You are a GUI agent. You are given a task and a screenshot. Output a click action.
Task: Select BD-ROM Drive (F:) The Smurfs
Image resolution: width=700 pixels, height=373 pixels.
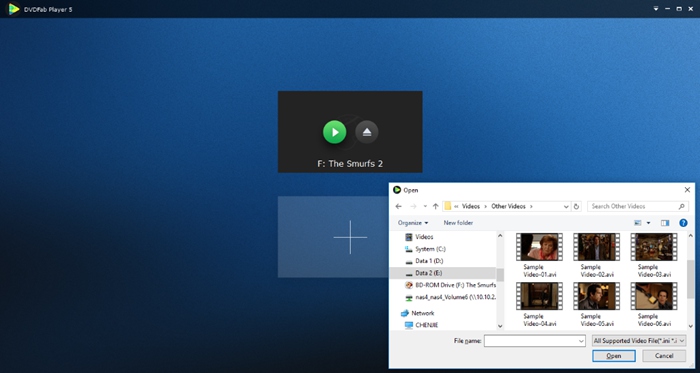coord(450,285)
